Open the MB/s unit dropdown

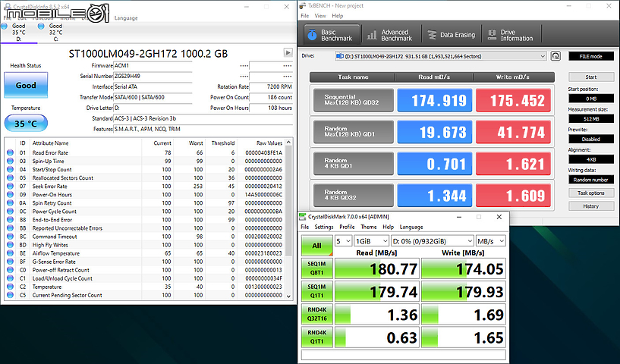(491, 241)
